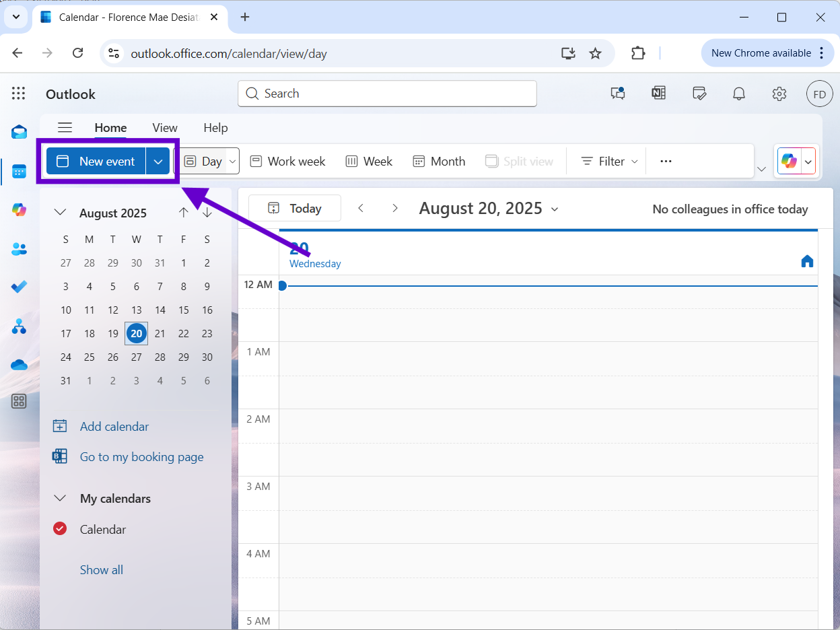Go back in browser
The height and width of the screenshot is (630, 840).
click(x=17, y=53)
